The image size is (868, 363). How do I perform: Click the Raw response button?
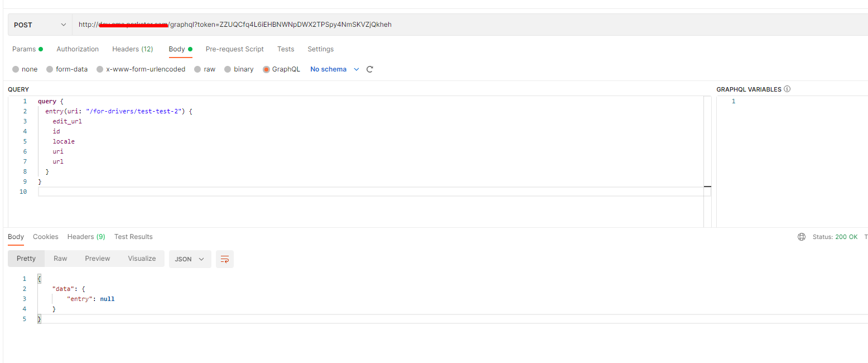60,258
